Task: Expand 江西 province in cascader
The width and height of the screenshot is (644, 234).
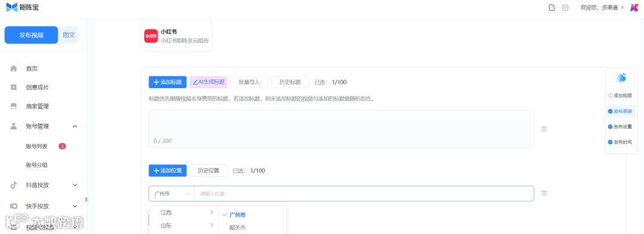Action: click(x=184, y=213)
